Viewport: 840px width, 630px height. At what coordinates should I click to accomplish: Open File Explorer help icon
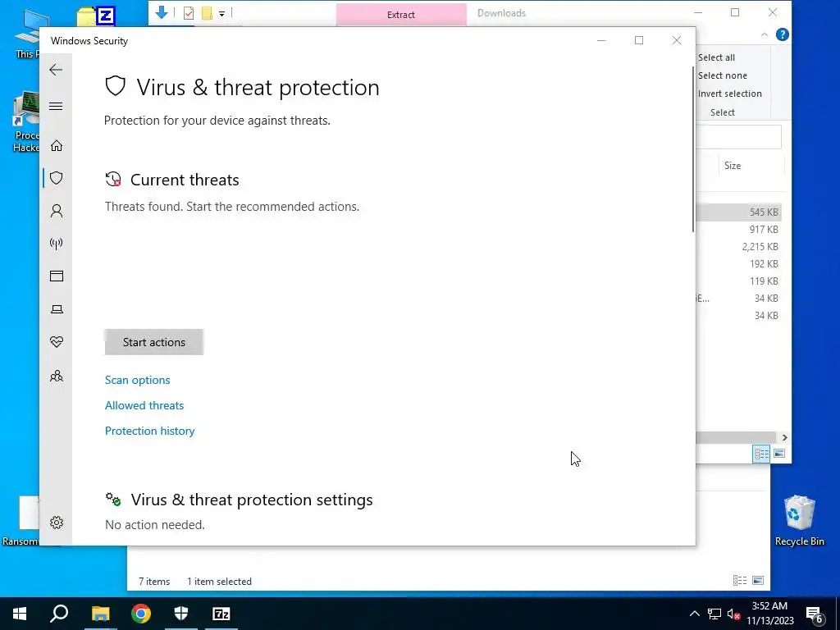pos(782,34)
